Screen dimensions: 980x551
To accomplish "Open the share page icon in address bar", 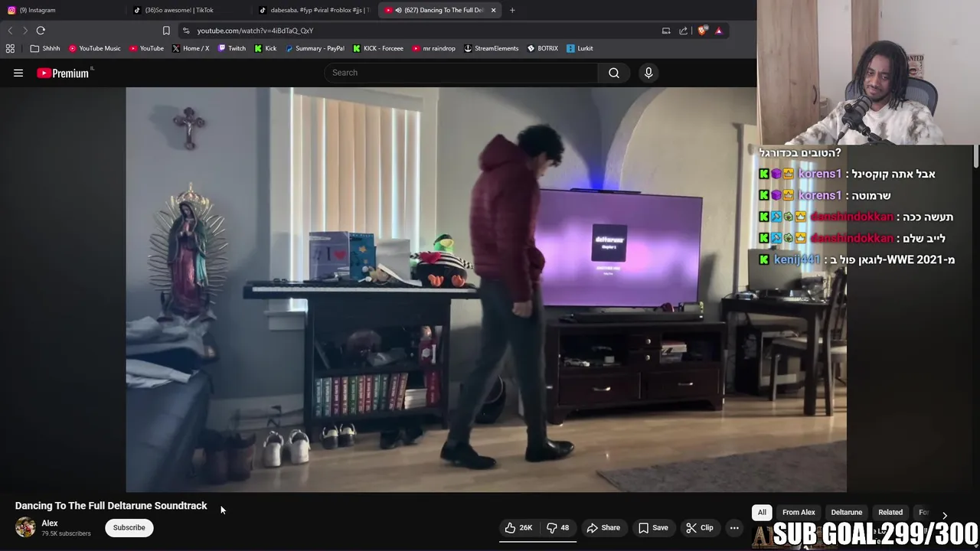I will click(684, 31).
